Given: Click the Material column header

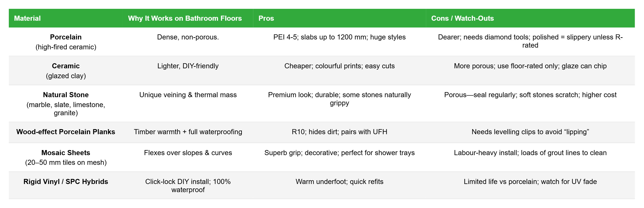Looking at the screenshot, I should [27, 18].
